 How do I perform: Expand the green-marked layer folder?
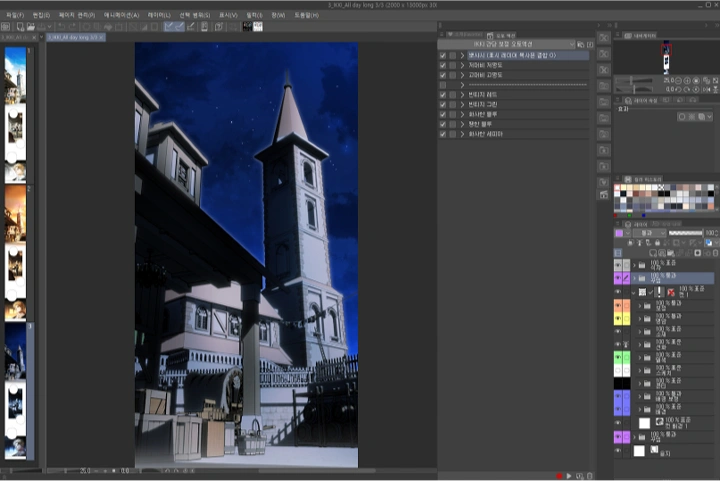point(640,357)
